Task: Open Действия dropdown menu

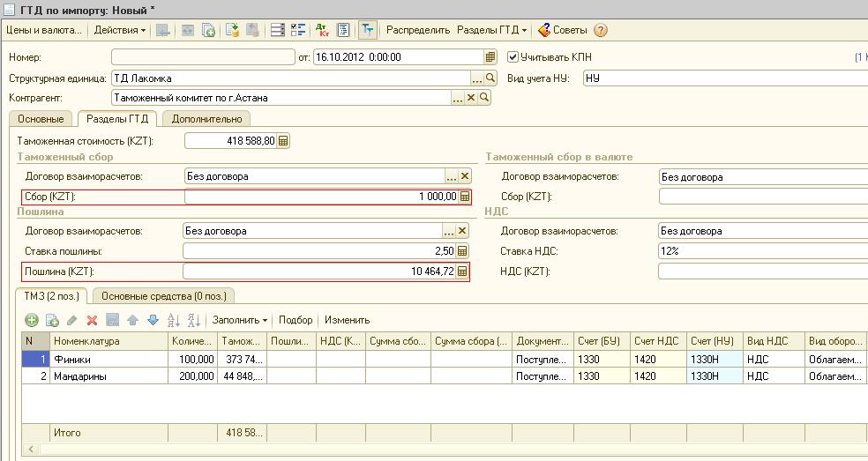Action: pyautogui.click(x=120, y=30)
